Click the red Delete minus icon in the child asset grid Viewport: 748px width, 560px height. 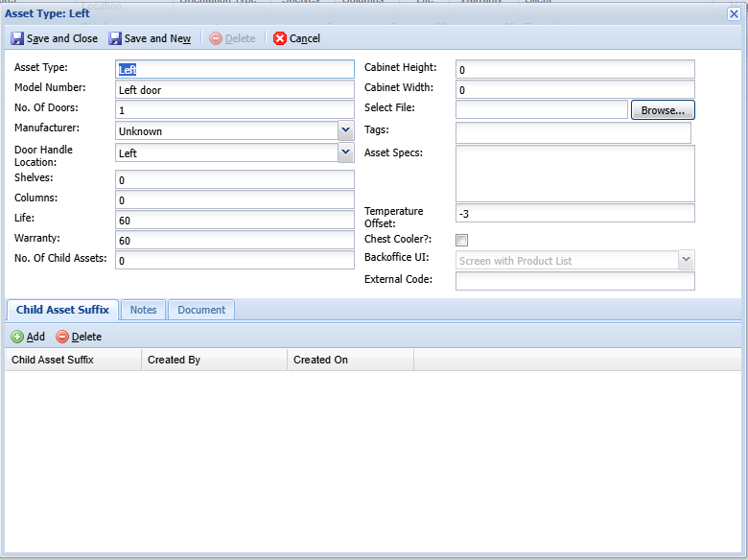(x=62, y=337)
